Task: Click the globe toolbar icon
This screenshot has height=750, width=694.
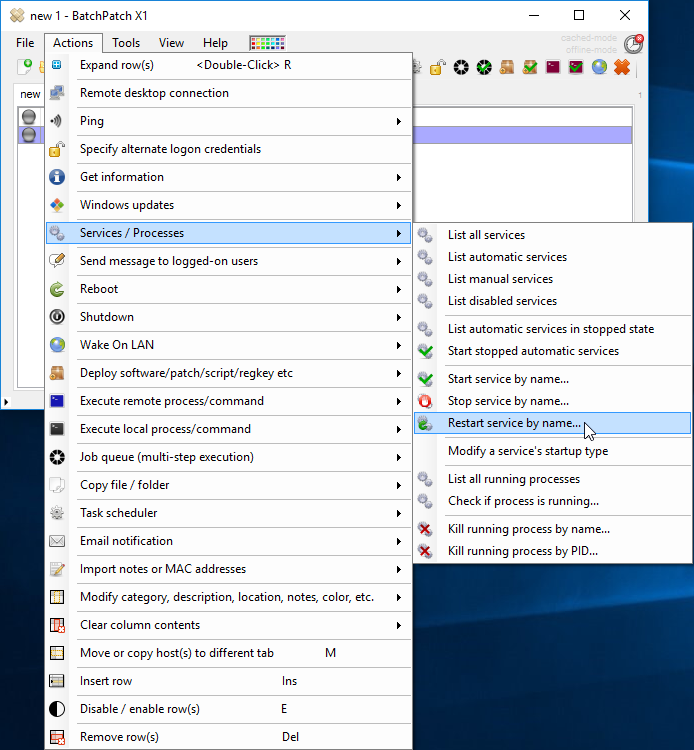Action: 599,67
